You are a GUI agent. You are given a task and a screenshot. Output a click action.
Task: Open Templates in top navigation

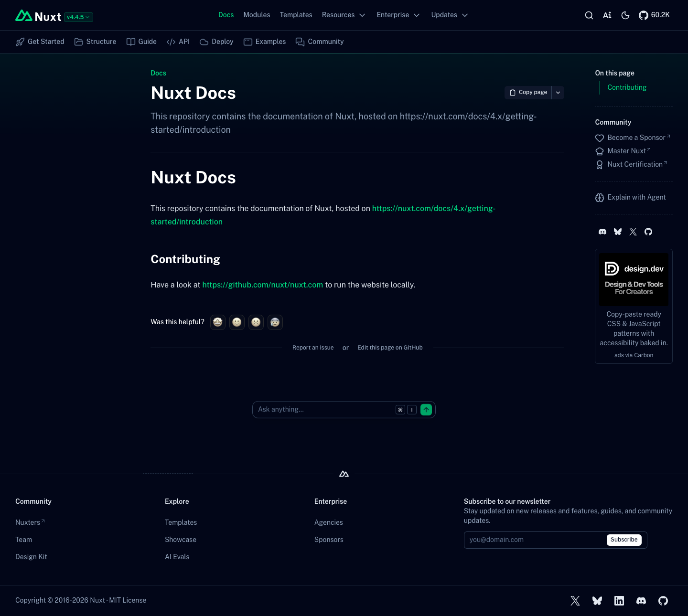coord(296,15)
